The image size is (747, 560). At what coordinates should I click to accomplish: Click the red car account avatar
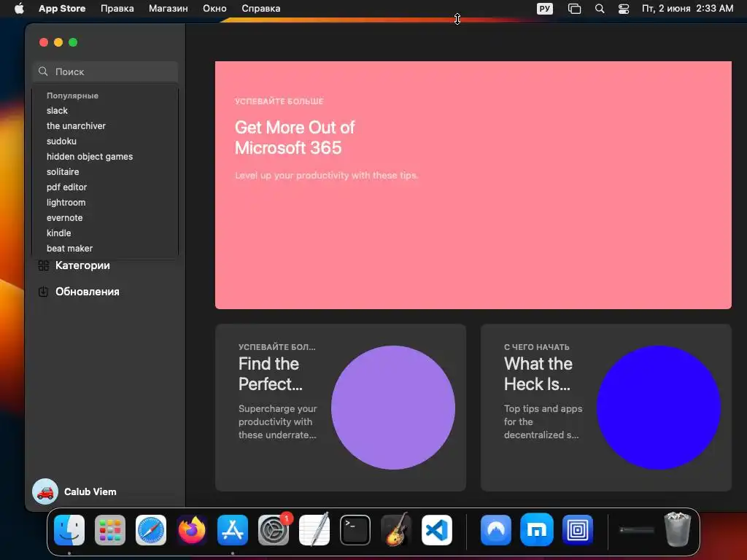coord(45,491)
